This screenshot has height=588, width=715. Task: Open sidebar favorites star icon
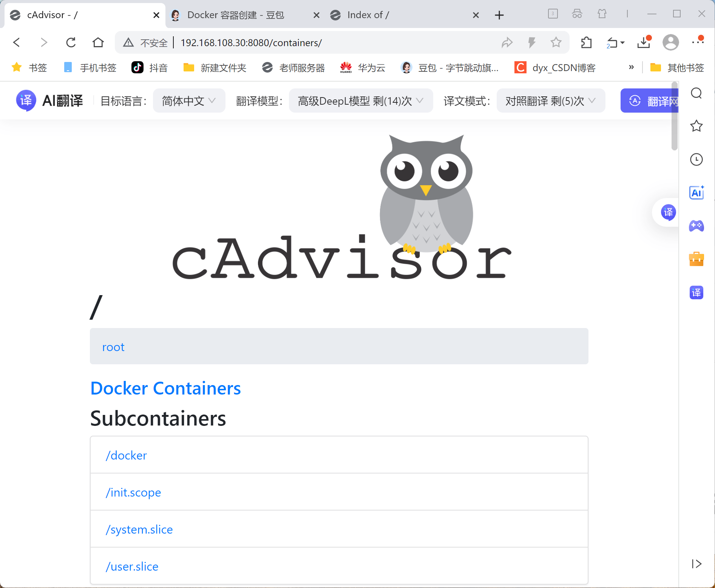click(x=696, y=126)
